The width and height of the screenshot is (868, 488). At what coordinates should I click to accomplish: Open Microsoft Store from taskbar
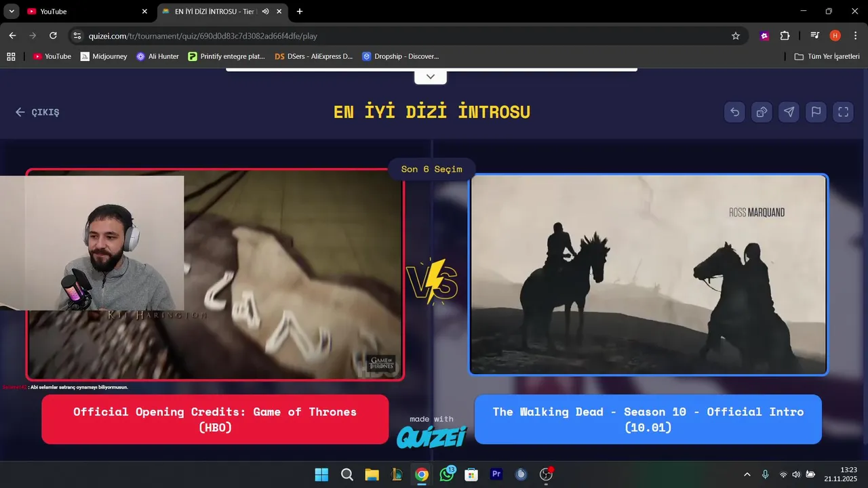pyautogui.click(x=471, y=474)
